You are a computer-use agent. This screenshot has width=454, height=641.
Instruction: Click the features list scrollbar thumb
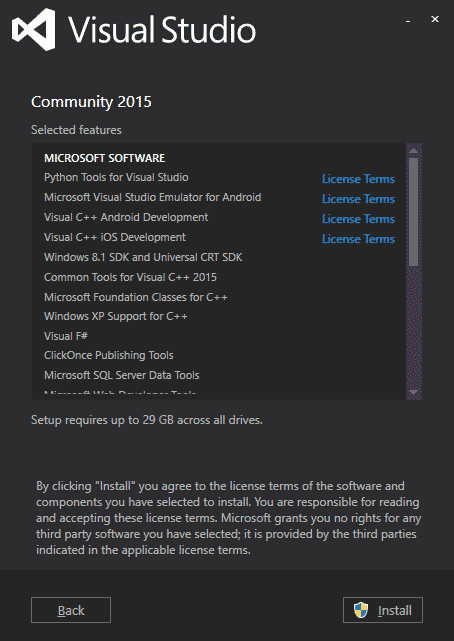point(414,212)
